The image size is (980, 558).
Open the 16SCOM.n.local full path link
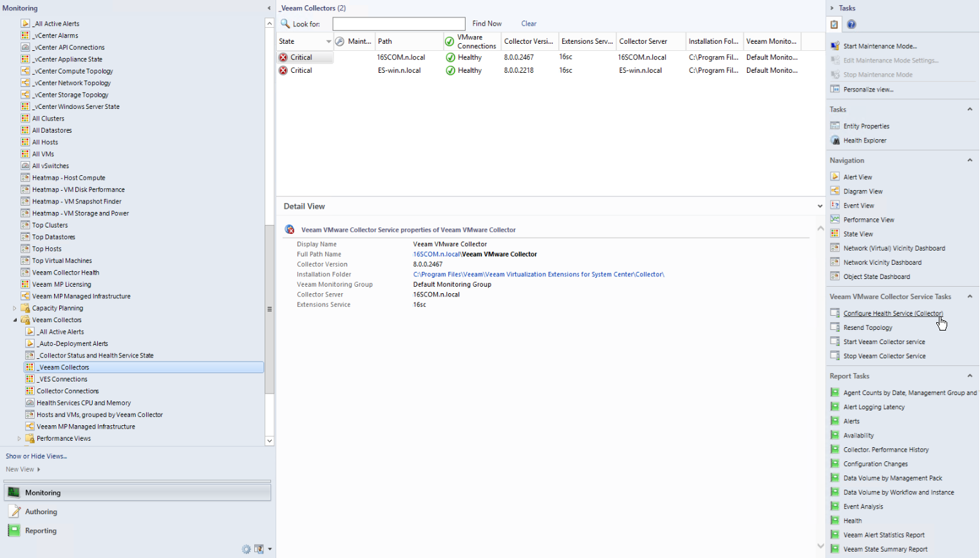437,254
